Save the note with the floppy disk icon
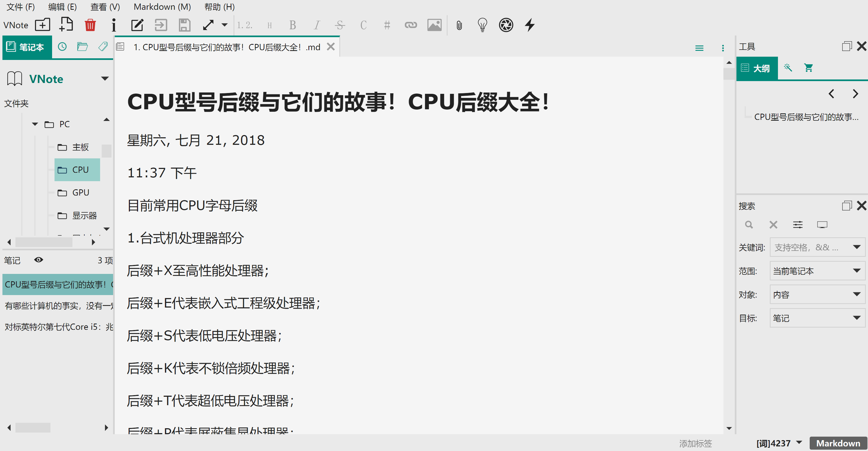868x451 pixels. [184, 25]
